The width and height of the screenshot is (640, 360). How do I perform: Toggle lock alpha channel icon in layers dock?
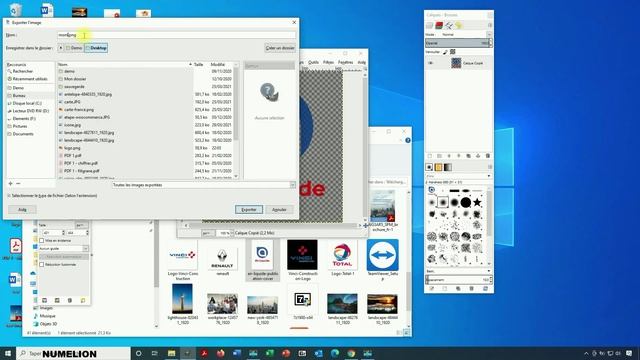pos(453,52)
